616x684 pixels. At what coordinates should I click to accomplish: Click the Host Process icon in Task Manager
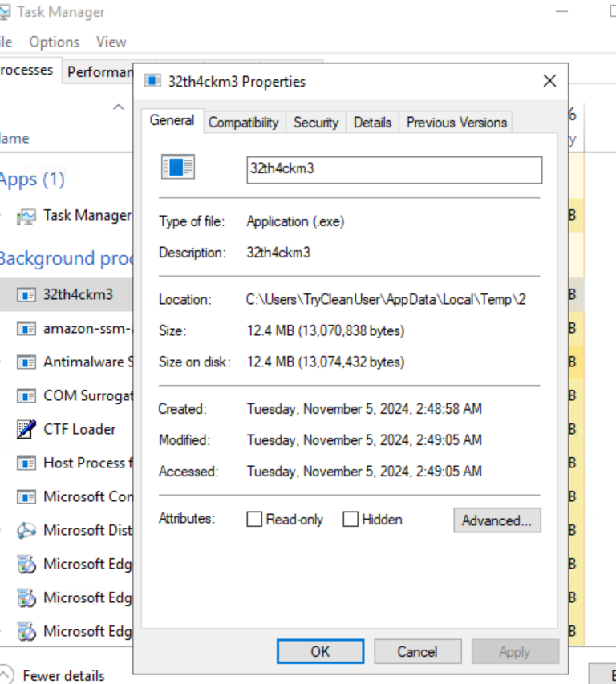tap(26, 463)
